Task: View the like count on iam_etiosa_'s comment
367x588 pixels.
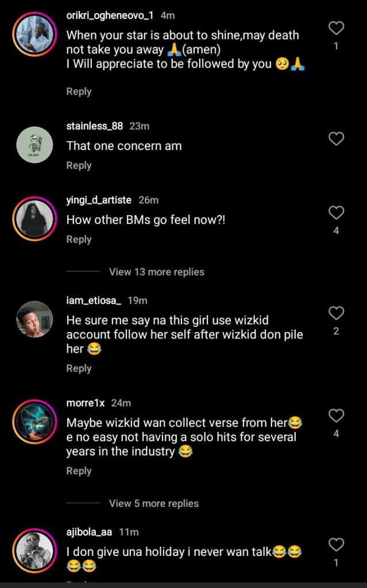Action: point(336,331)
